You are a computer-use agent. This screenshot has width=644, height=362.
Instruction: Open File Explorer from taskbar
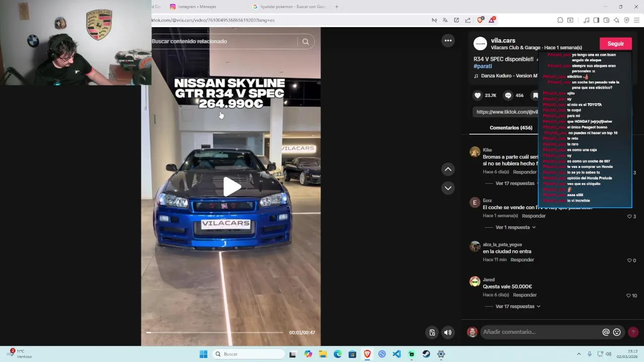pos(323,354)
